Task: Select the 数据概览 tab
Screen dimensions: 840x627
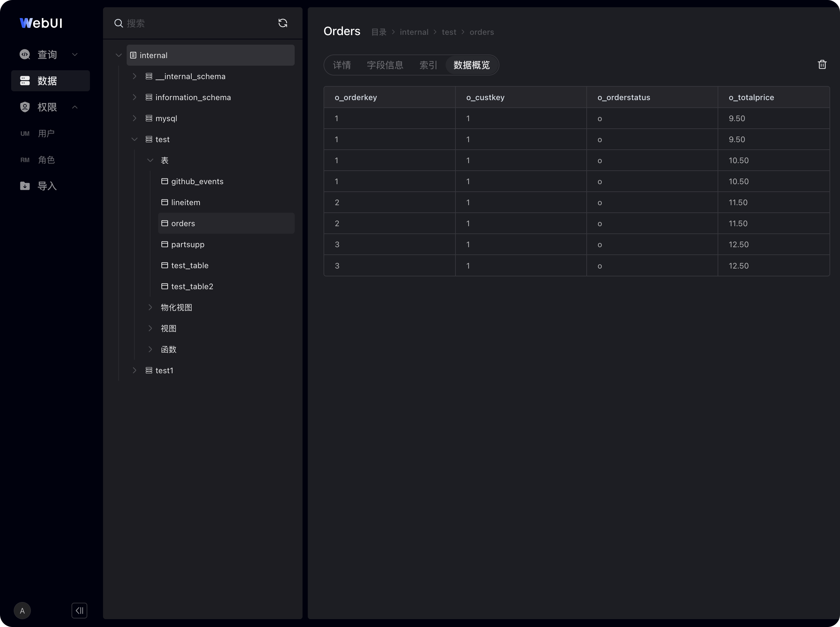Action: [472, 65]
